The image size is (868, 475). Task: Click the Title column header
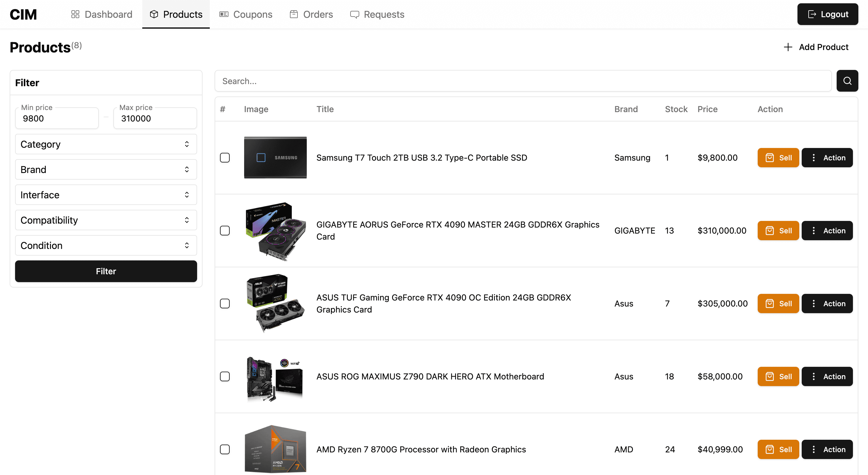[x=325, y=109]
